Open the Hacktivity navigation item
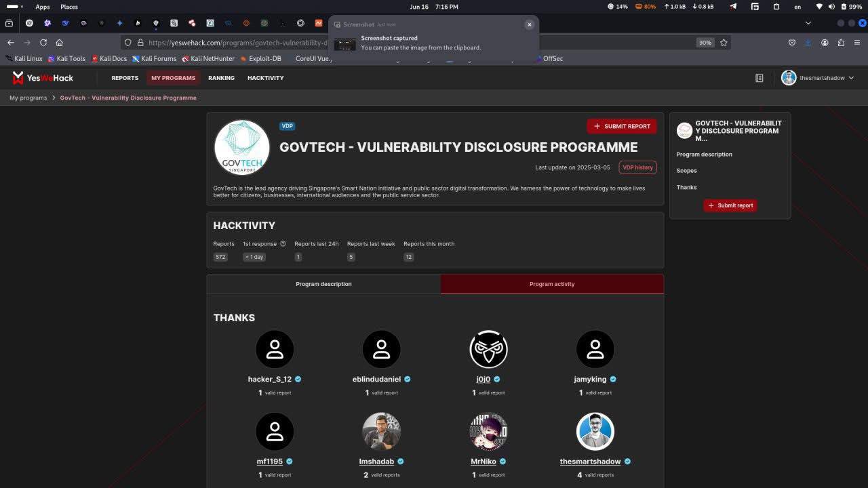This screenshot has height=488, width=868. [x=265, y=78]
